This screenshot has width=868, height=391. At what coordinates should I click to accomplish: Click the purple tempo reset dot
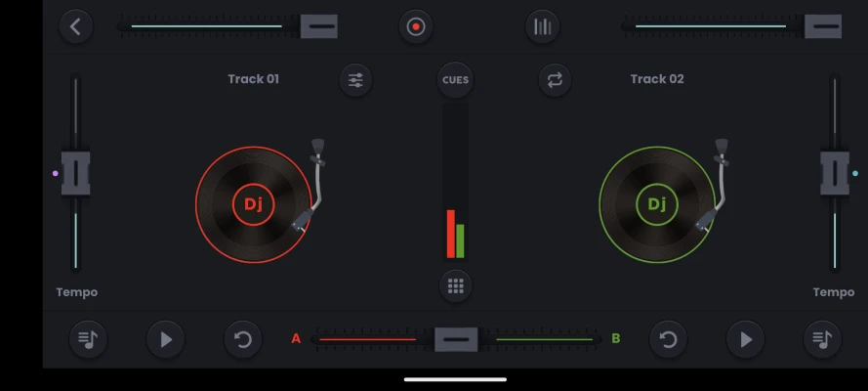coord(56,173)
